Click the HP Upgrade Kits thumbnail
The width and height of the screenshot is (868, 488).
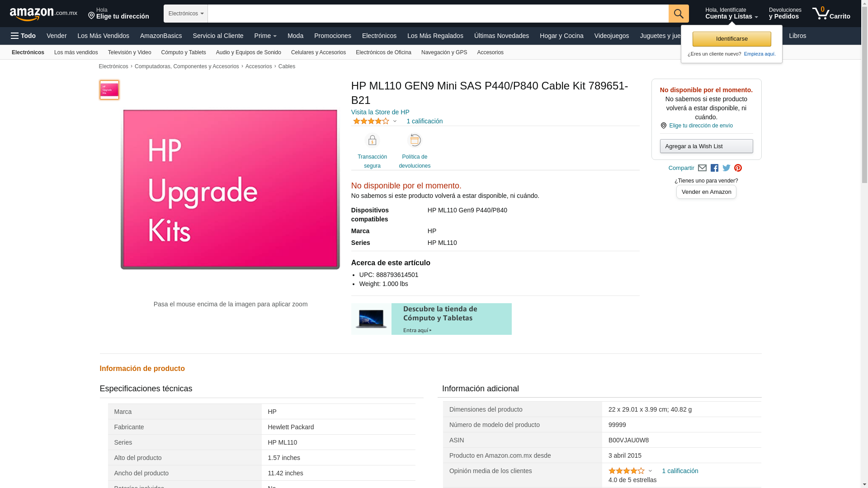109,90
